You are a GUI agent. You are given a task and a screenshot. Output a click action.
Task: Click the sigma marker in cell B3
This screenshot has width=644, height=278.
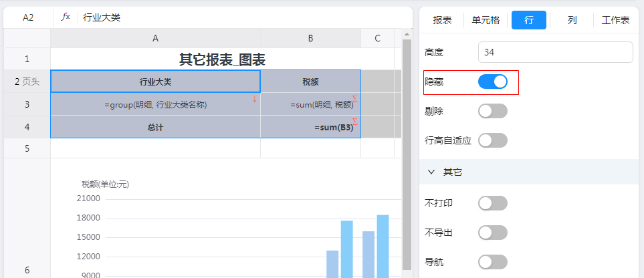(355, 100)
